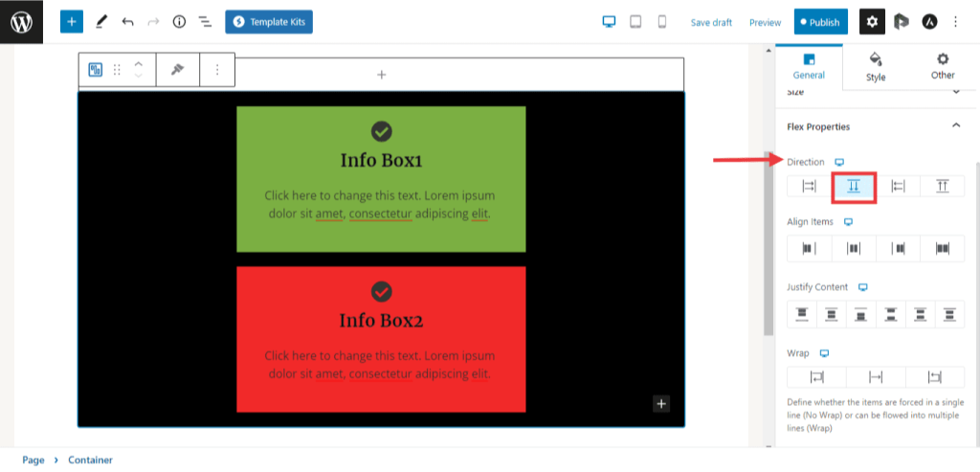Open the list view icon
Screen dimensions: 980x472
click(x=205, y=21)
